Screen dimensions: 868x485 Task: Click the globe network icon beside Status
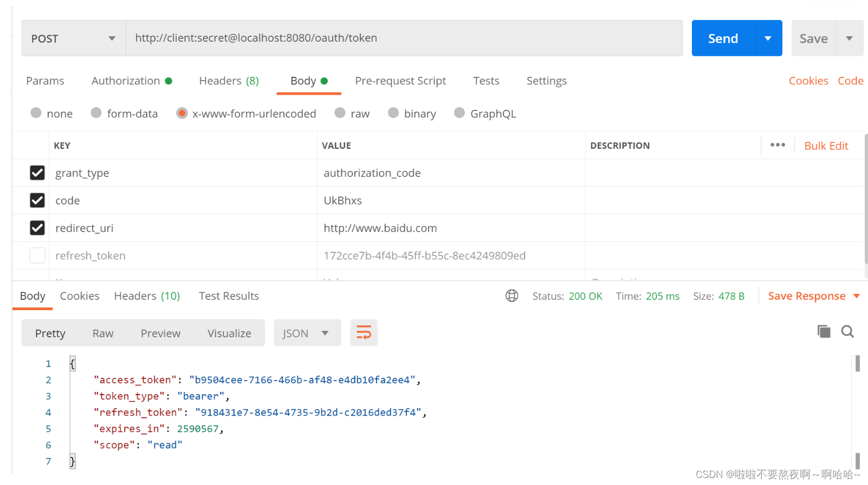pos(512,296)
